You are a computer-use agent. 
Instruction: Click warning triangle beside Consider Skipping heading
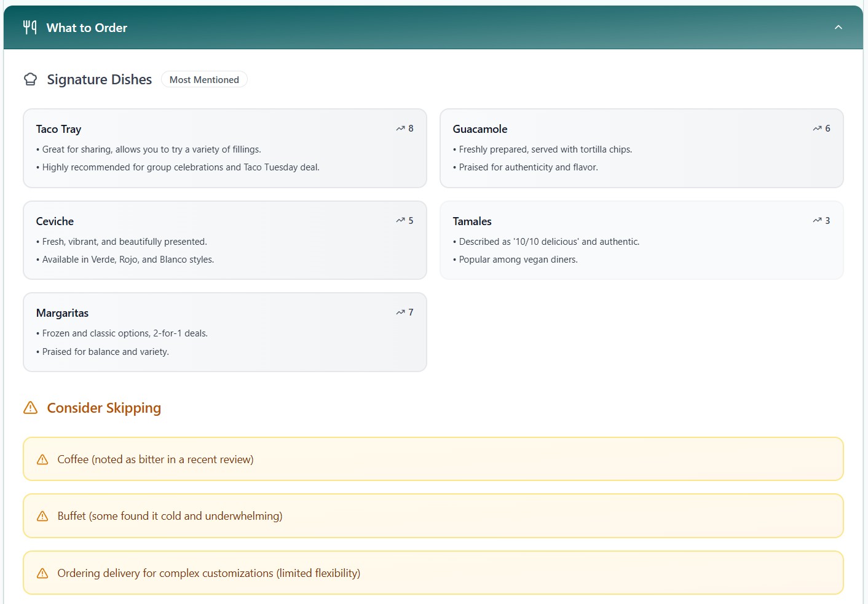coord(30,408)
